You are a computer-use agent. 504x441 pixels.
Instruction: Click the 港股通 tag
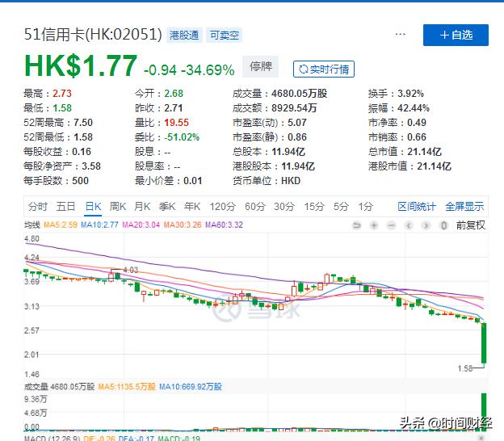pyautogui.click(x=185, y=35)
